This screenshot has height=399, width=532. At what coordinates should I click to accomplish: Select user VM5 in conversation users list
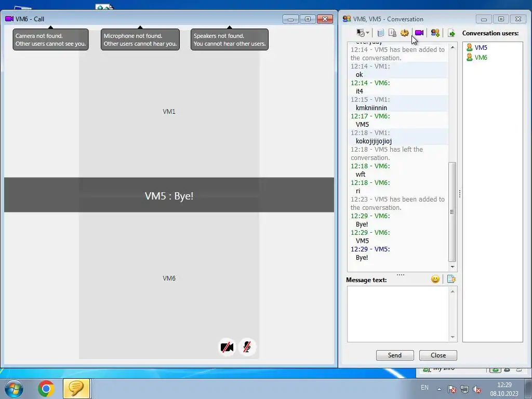[x=477, y=47]
